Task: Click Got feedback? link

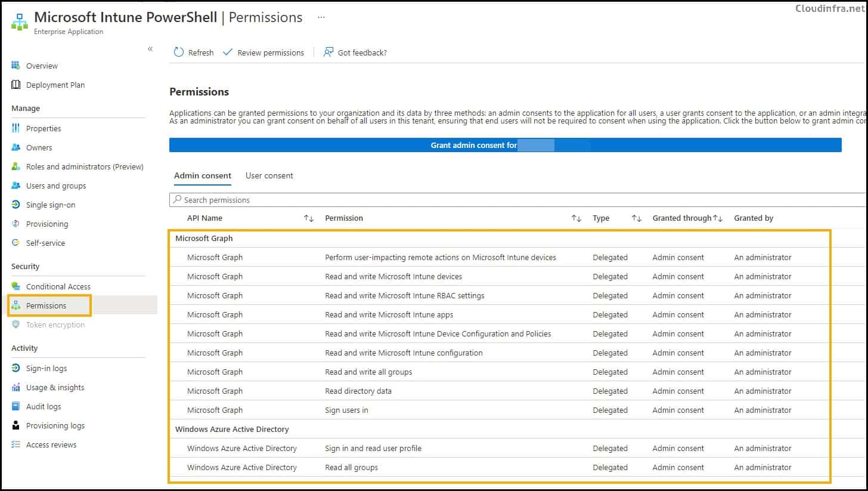Action: click(x=362, y=53)
